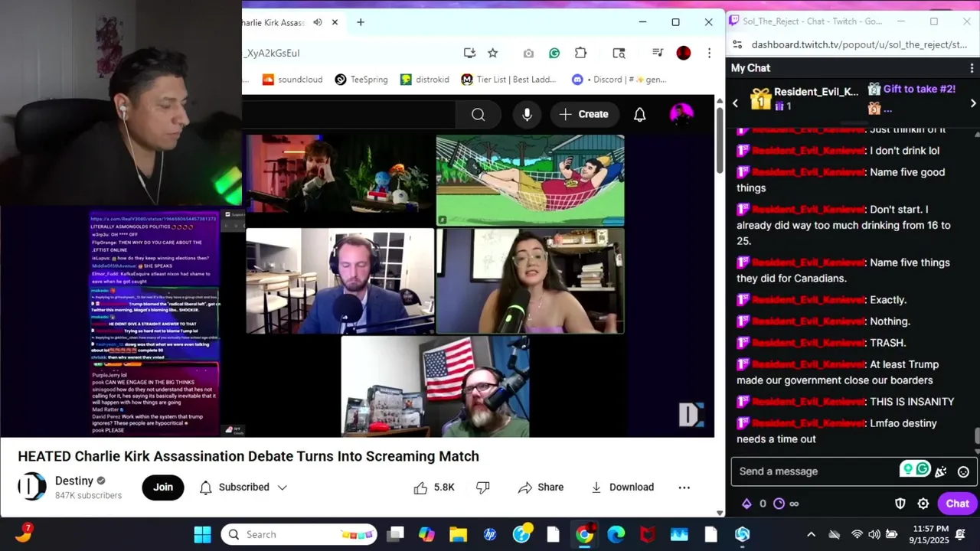This screenshot has height=551, width=980.
Task: Open the YouTube account avatar
Action: (681, 115)
